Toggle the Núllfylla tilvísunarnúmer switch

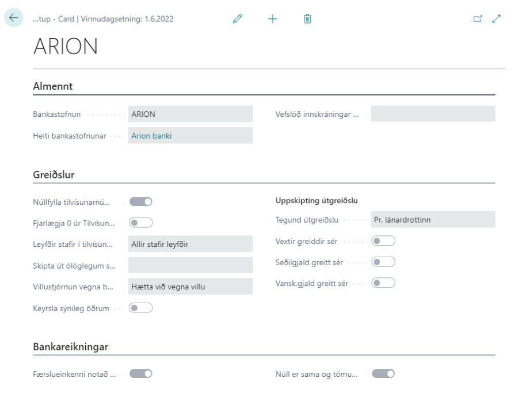(x=140, y=201)
